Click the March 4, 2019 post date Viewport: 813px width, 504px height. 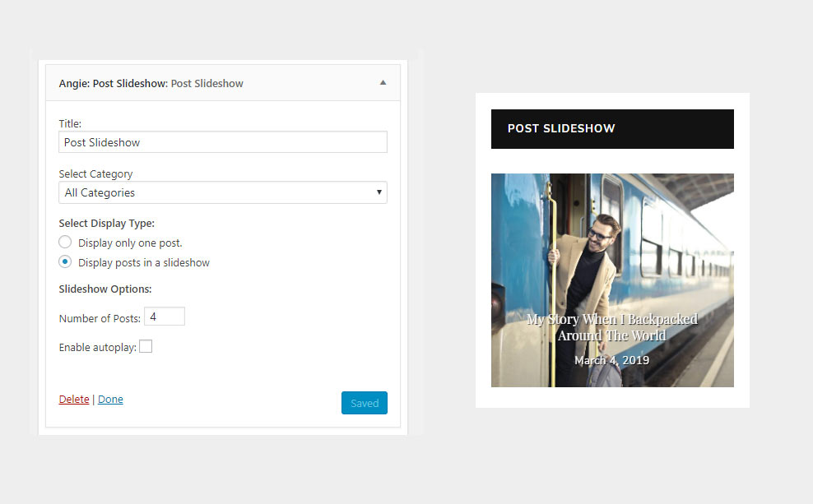(x=611, y=360)
